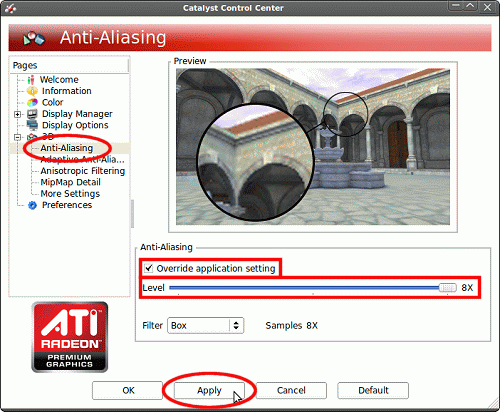Click the Cancel button

click(291, 390)
